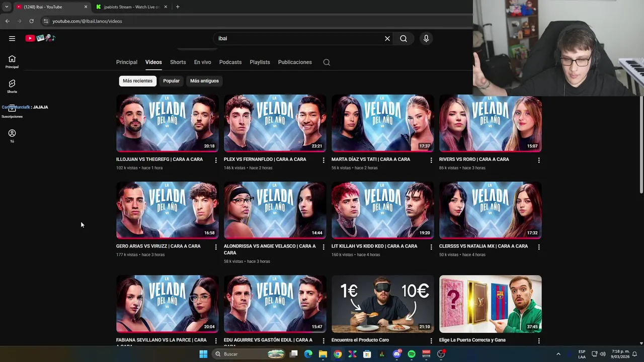This screenshot has width=644, height=362.
Task: Show hidden system tray icons
Action: tap(558, 354)
